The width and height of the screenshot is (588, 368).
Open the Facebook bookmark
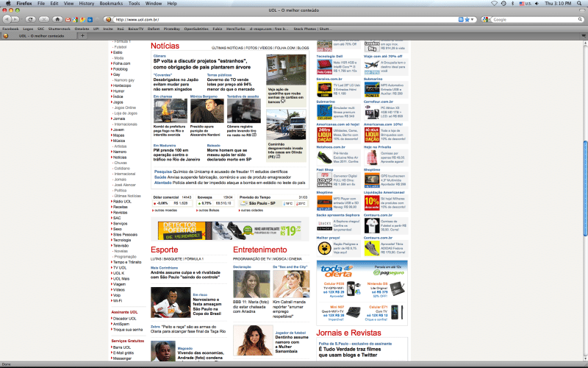10,29
